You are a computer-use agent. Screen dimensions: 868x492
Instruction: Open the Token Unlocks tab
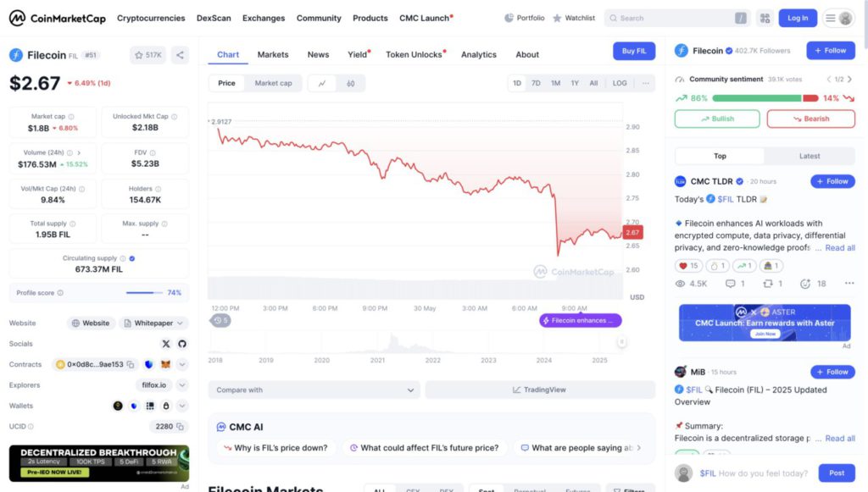point(415,54)
